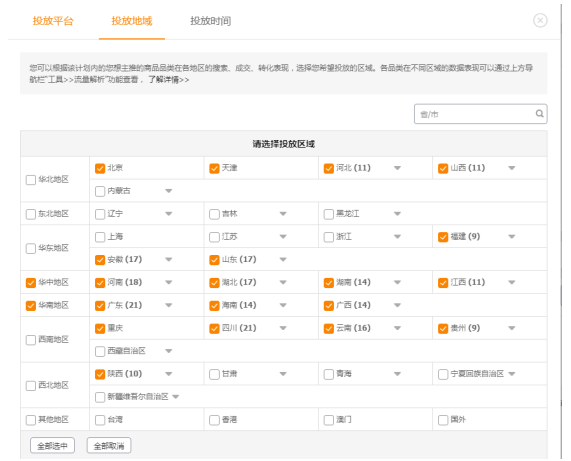Uncheck the 河南 (18) checkbox
Viewport: 571px width, 461px height.
[x=100, y=283]
